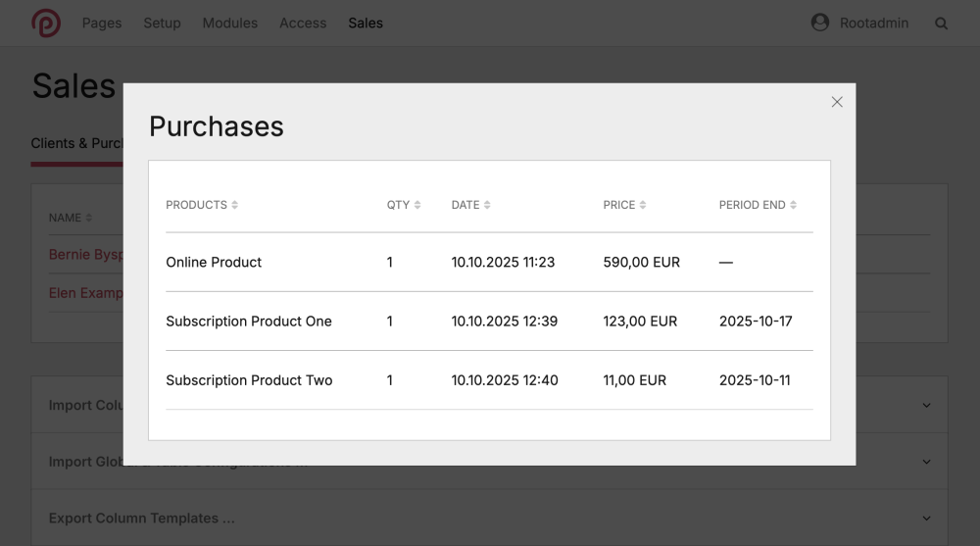
Task: Open the Access menu
Action: pyautogui.click(x=303, y=23)
